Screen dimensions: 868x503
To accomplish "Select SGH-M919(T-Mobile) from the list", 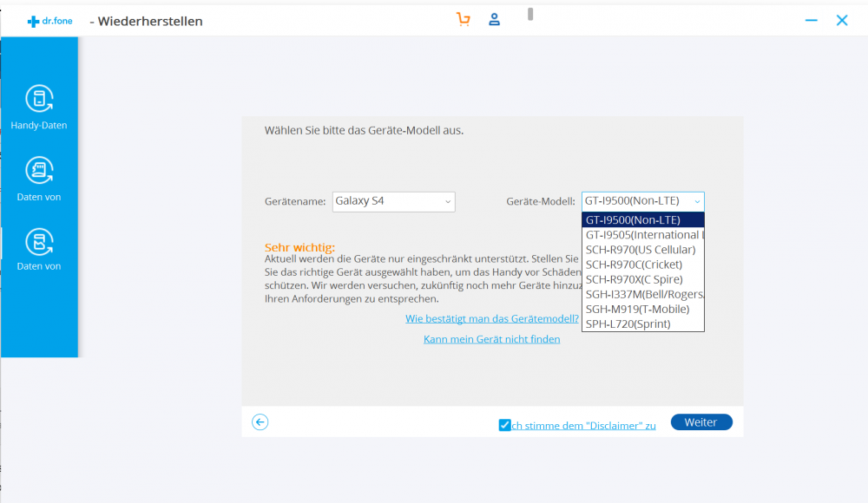I will pos(642,309).
